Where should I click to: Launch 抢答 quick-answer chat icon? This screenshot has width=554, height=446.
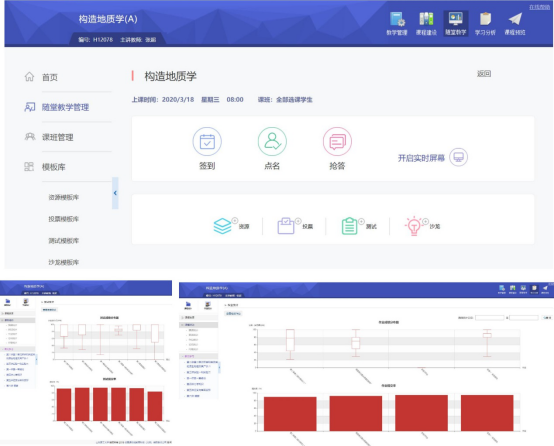pos(337,142)
